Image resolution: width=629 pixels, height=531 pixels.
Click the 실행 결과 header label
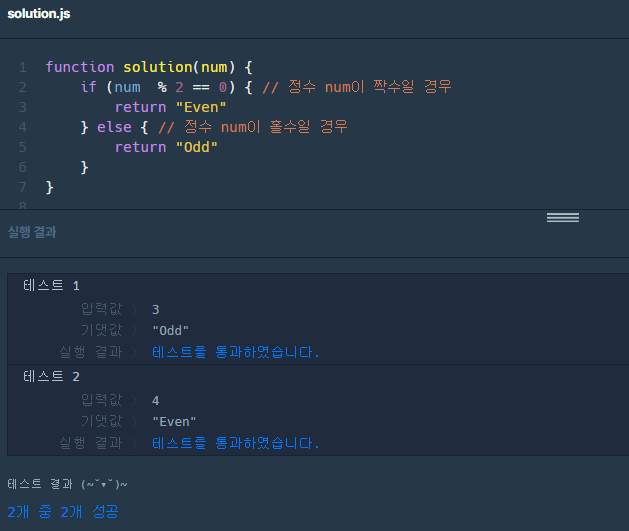pyautogui.click(x=32, y=232)
